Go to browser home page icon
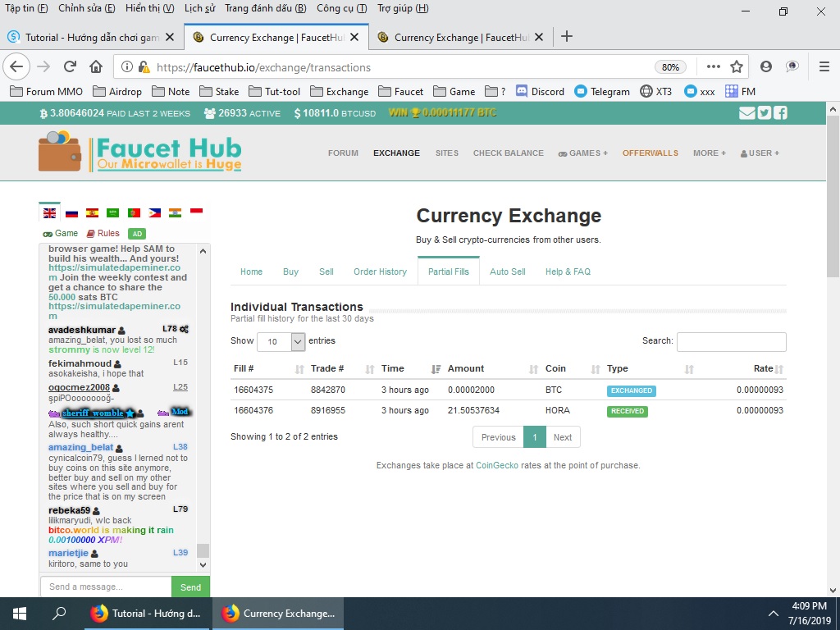 pos(96,67)
